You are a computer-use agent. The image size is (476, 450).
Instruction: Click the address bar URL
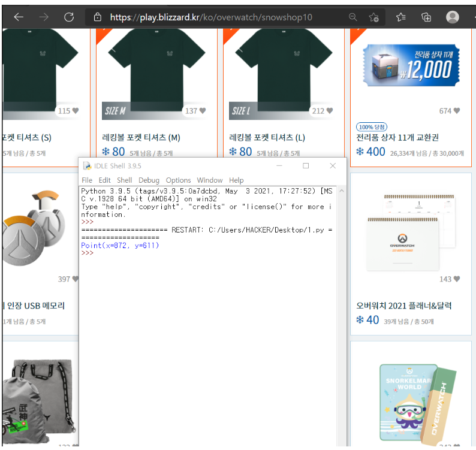(x=211, y=17)
